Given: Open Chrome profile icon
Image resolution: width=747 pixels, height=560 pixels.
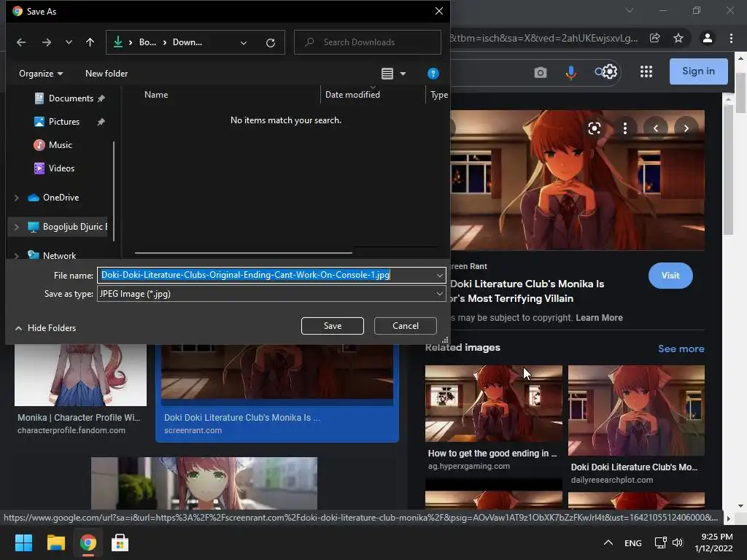Looking at the screenshot, I should [708, 38].
